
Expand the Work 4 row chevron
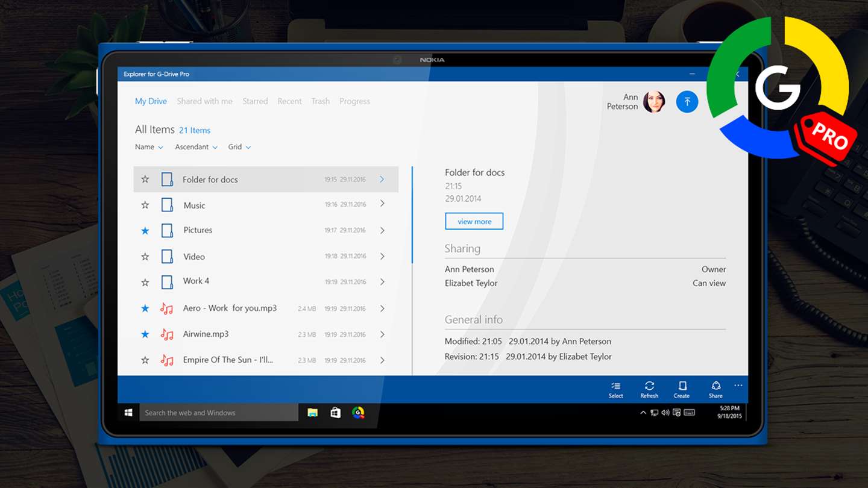tap(382, 281)
